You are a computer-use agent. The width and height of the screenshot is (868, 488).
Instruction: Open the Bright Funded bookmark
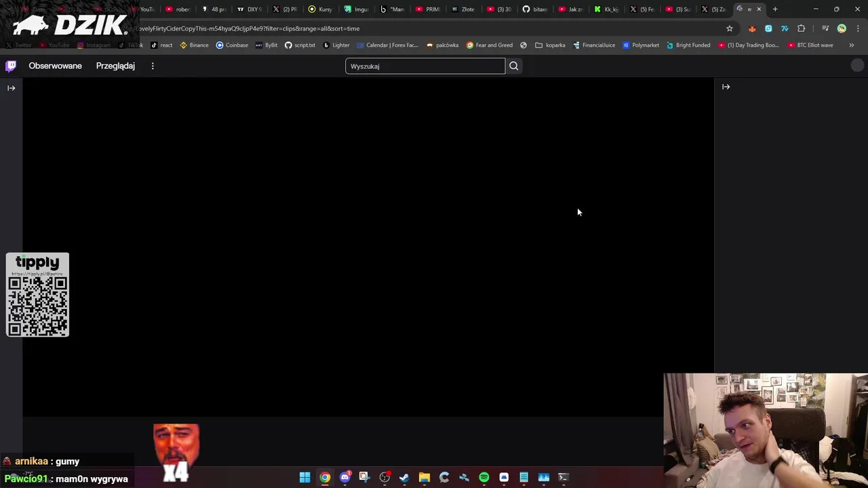pyautogui.click(x=688, y=45)
